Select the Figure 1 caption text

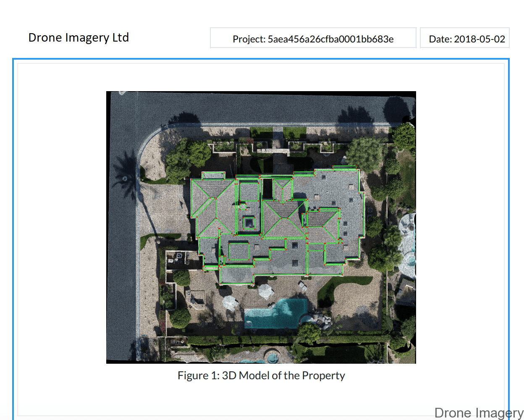[261, 375]
